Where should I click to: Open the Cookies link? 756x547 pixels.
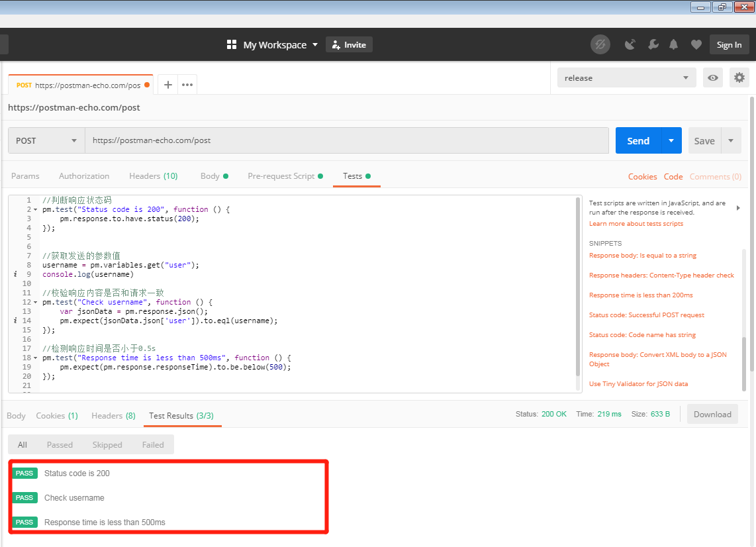pyautogui.click(x=642, y=177)
